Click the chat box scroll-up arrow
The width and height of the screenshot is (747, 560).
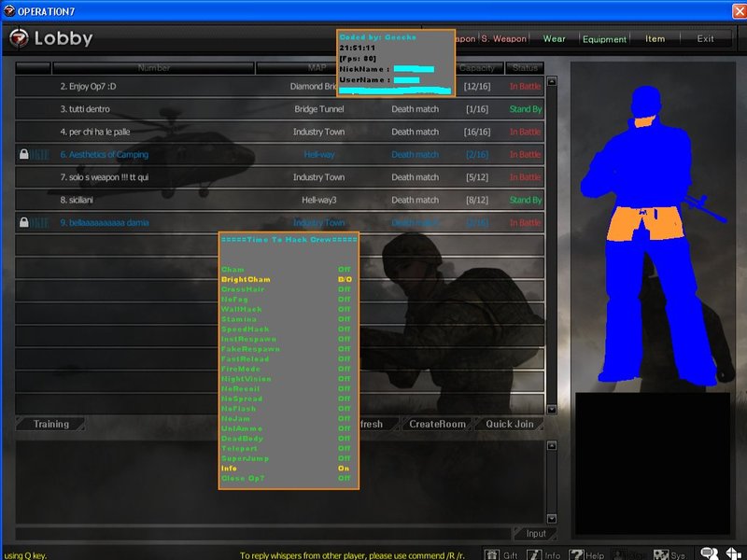point(552,445)
